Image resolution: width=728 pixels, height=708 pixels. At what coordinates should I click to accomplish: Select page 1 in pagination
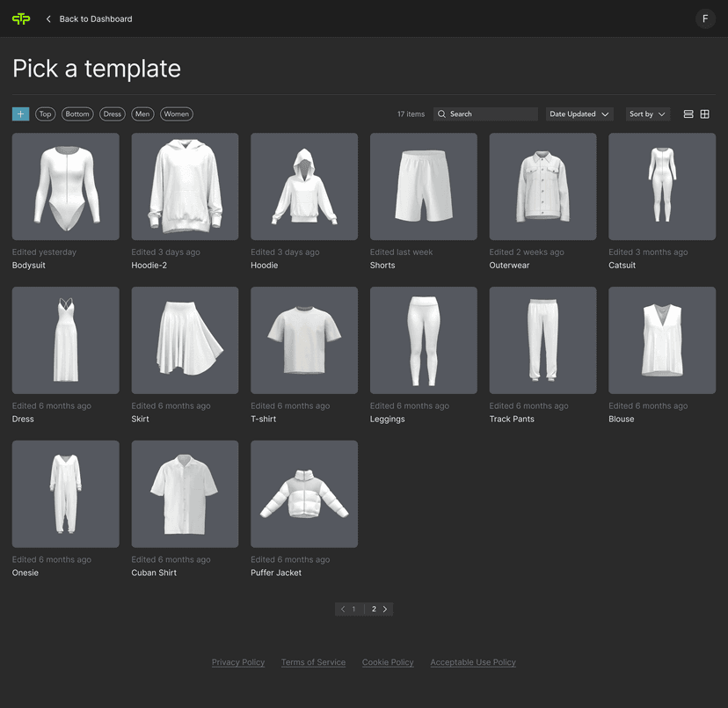pos(354,609)
